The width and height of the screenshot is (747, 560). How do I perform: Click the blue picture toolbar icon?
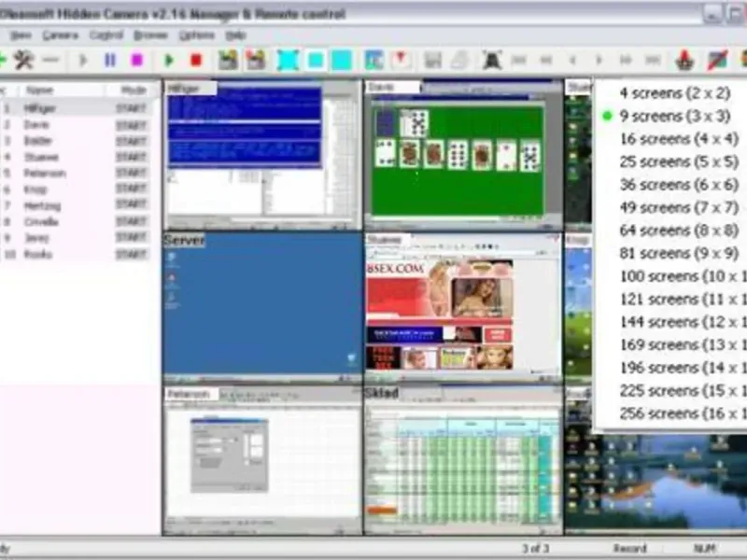(x=374, y=60)
